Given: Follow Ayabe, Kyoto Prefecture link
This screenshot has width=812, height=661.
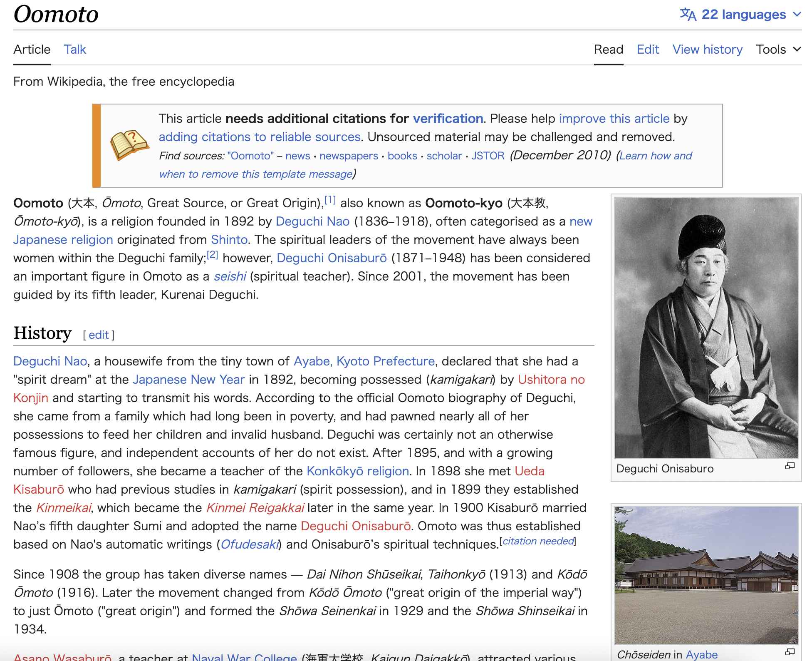Looking at the screenshot, I should click(x=364, y=361).
